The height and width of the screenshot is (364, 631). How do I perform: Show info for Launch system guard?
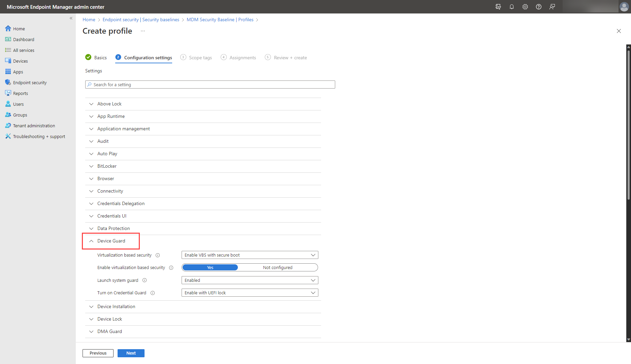(x=145, y=280)
